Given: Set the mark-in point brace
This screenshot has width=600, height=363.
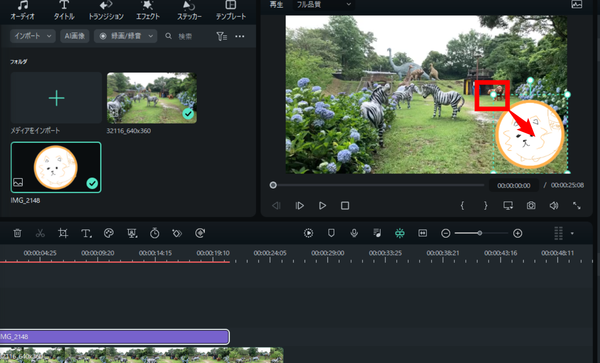Looking at the screenshot, I should pyautogui.click(x=462, y=206).
